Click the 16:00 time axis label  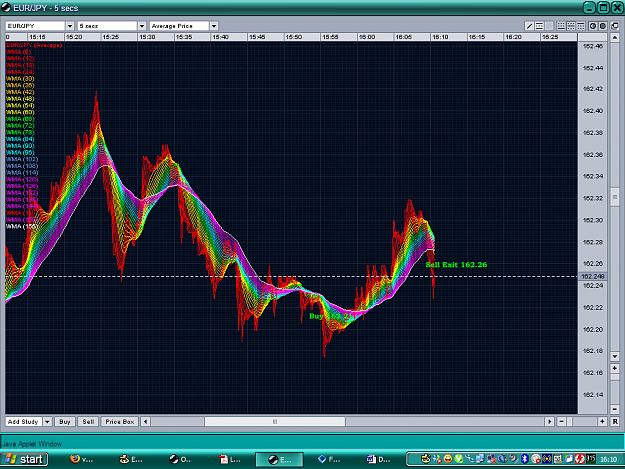coord(367,37)
